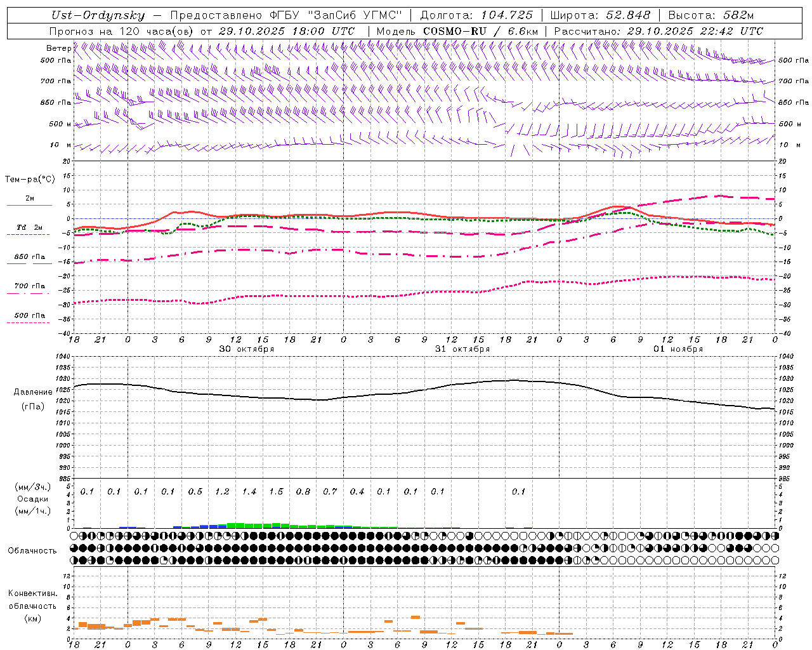Select the Рассчитано: 29.10.2025 22:42 UTC text
The height and width of the screenshot is (650, 812).
click(658, 31)
